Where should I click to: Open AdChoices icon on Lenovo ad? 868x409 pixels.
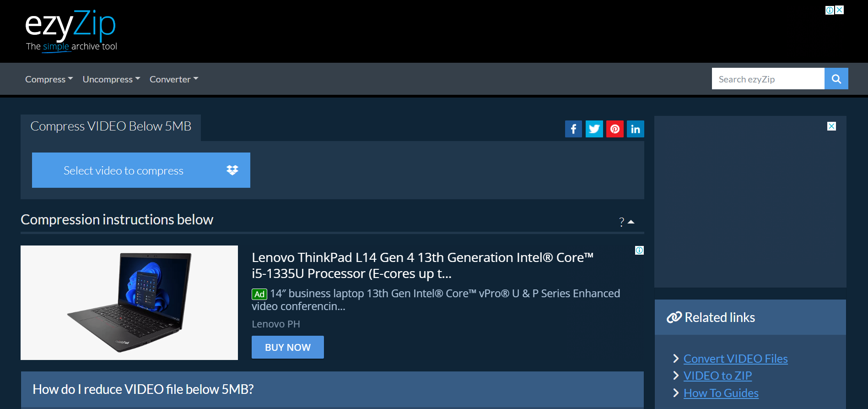639,250
